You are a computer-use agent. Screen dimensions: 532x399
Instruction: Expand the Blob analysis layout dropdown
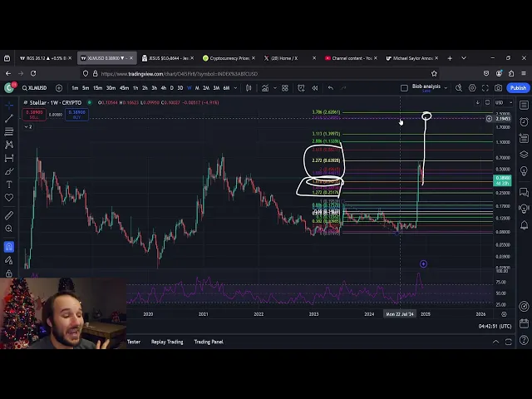(446, 88)
